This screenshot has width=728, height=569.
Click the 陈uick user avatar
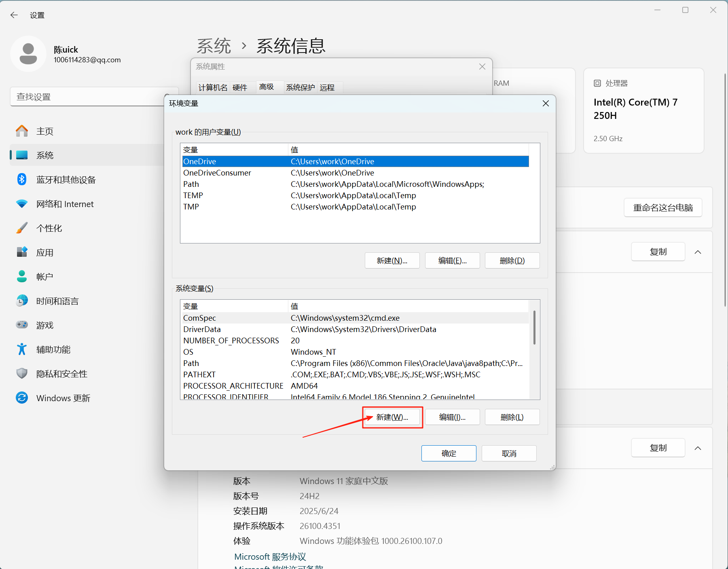point(28,54)
